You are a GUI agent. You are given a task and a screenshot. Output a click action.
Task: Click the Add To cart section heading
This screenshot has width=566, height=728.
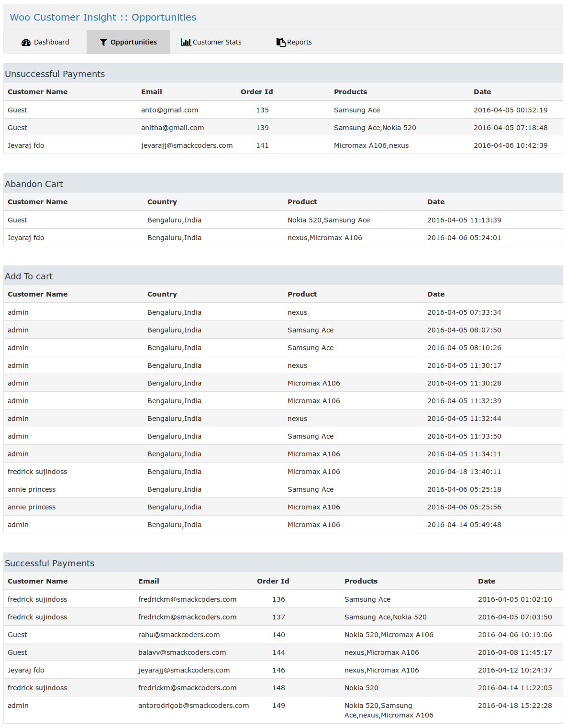click(29, 276)
